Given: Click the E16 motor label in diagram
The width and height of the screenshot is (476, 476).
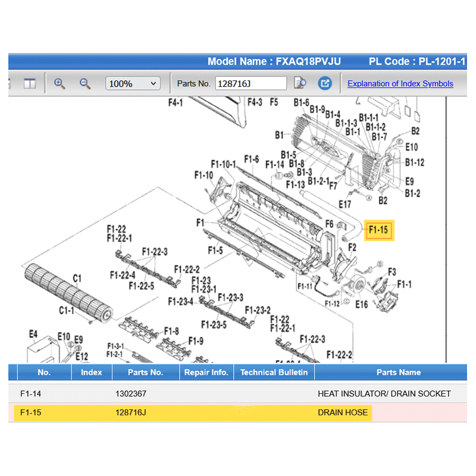Looking at the screenshot, I should (x=361, y=305).
